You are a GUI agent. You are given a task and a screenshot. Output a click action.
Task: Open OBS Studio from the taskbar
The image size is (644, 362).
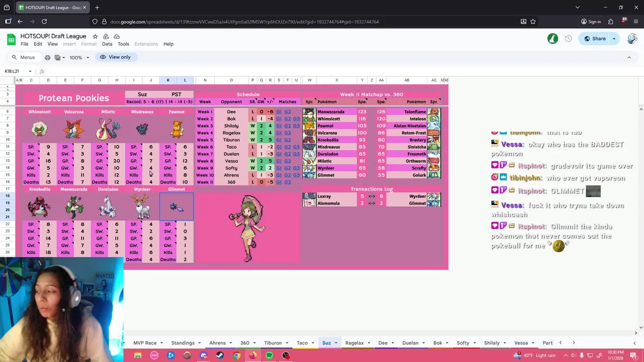pos(286,355)
